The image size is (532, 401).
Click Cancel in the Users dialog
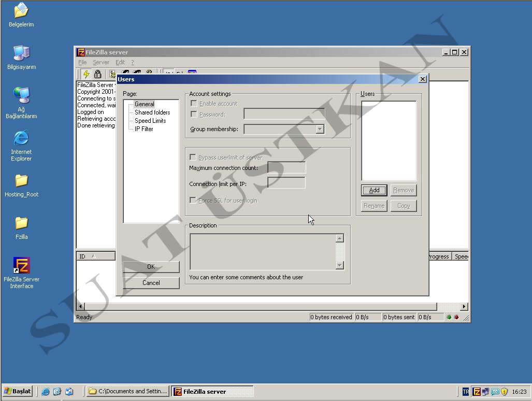click(x=151, y=283)
